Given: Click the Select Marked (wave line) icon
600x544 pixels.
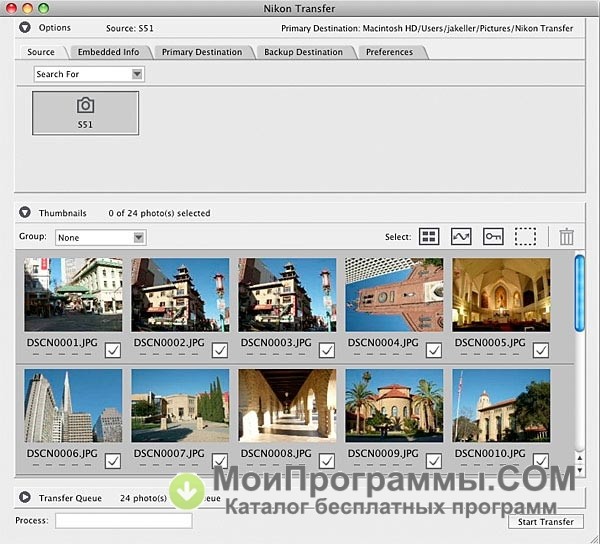Looking at the screenshot, I should click(x=461, y=236).
